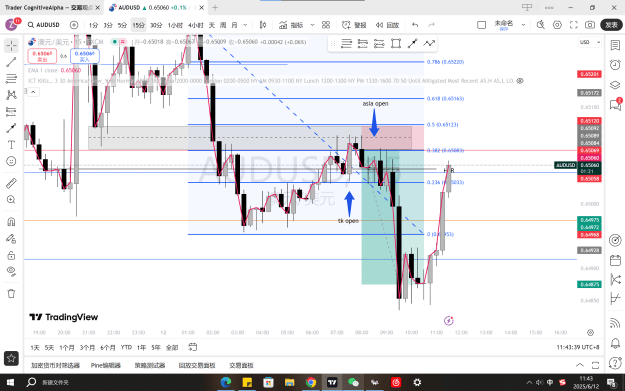Screen dimensions: 625x391
Task: Click the 买入 buy price button
Action: point(85,56)
